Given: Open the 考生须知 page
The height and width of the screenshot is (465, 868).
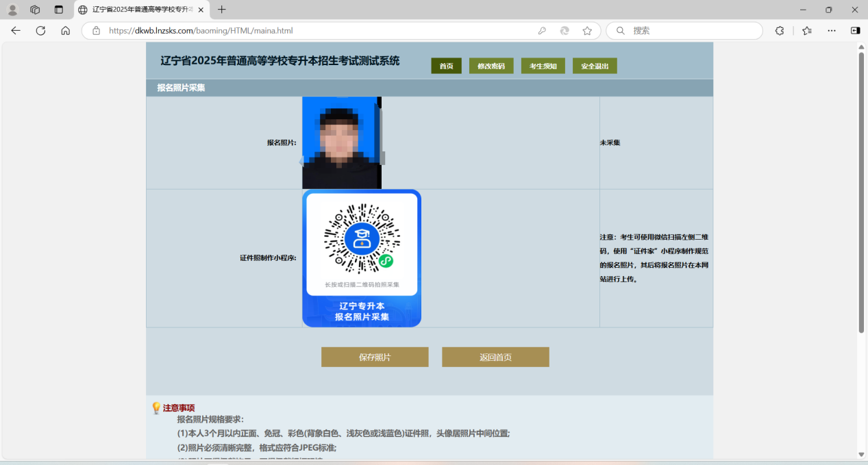Looking at the screenshot, I should [543, 66].
